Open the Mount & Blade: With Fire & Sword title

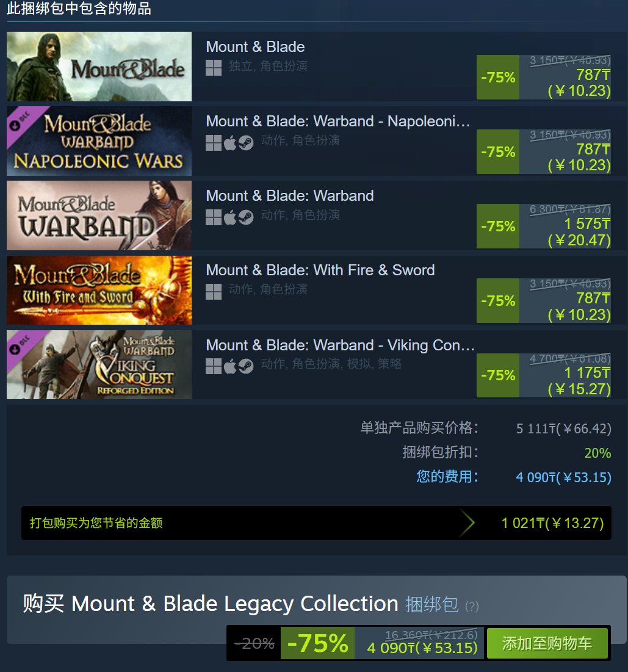(320, 270)
